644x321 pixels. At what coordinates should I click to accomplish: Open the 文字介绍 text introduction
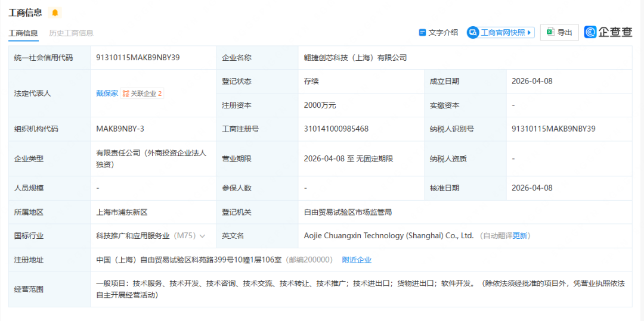click(x=443, y=33)
